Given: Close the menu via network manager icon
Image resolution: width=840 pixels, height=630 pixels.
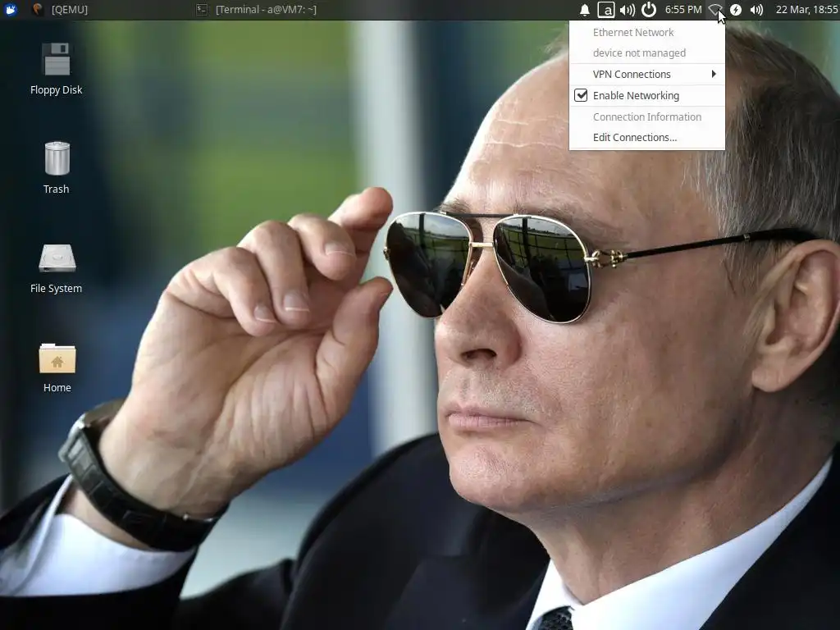Looking at the screenshot, I should 715,9.
